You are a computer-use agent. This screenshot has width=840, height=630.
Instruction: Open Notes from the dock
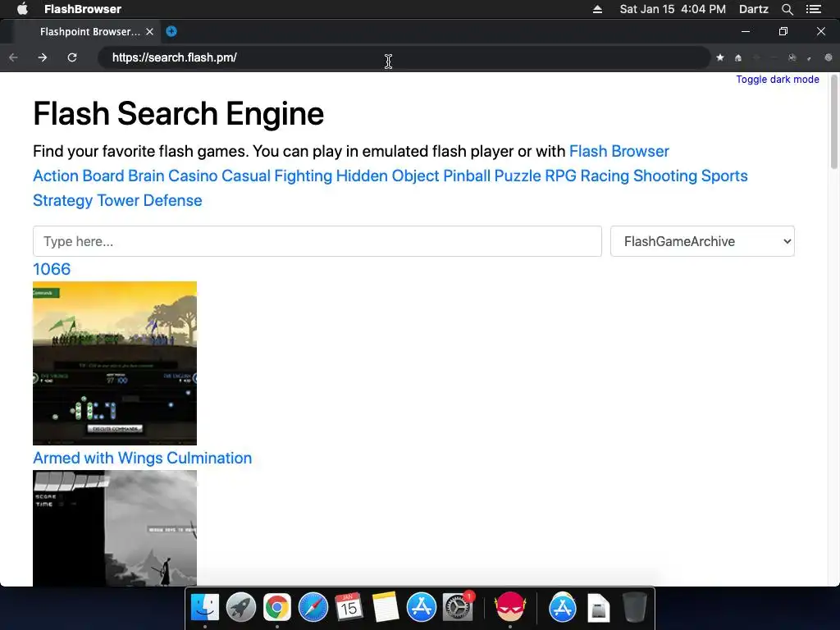pyautogui.click(x=385, y=608)
